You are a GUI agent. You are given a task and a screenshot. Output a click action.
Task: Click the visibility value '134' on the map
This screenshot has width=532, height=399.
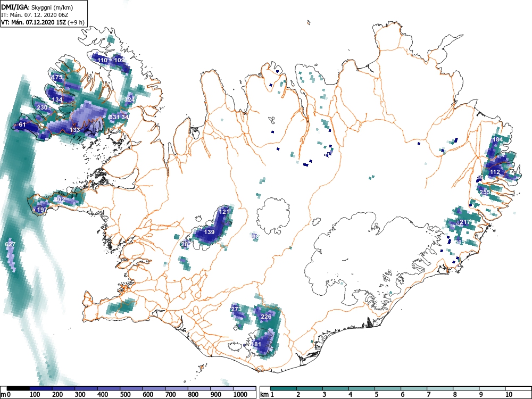[x=57, y=99]
